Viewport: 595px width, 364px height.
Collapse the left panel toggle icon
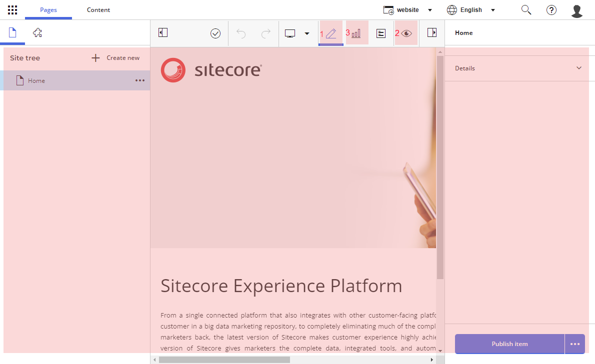[x=163, y=32]
